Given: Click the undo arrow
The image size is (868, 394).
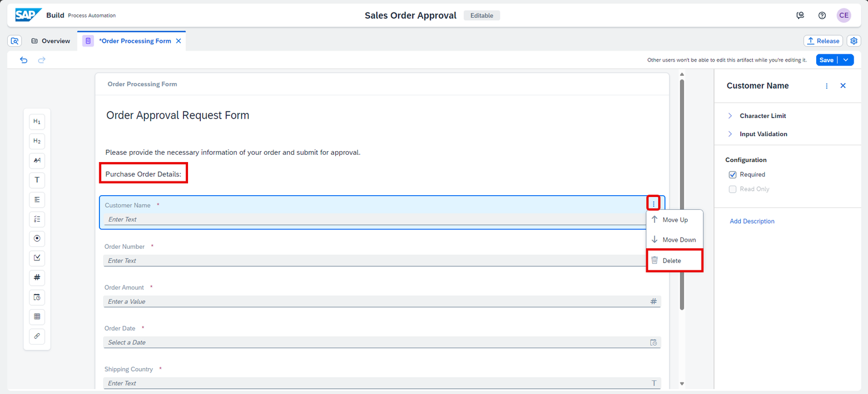Looking at the screenshot, I should click(x=24, y=60).
